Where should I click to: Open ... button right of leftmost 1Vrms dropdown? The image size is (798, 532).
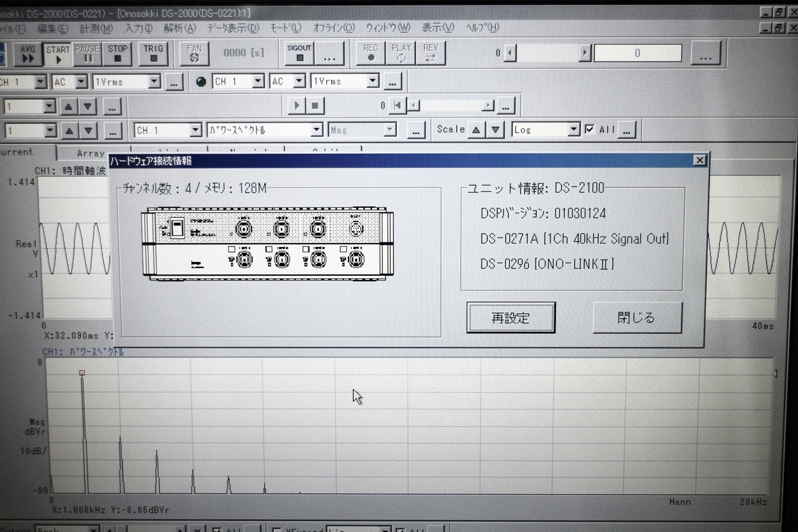point(174,82)
